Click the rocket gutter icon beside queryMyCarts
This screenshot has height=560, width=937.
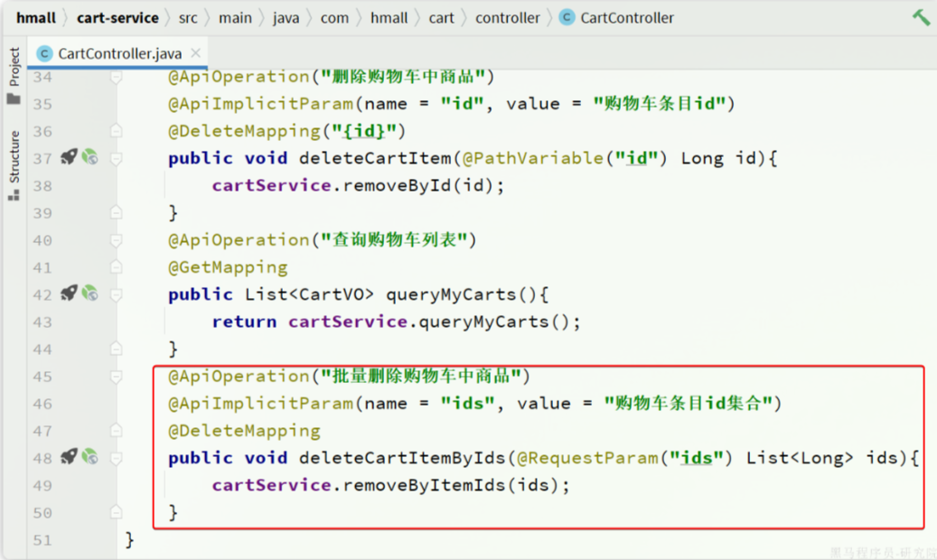69,294
